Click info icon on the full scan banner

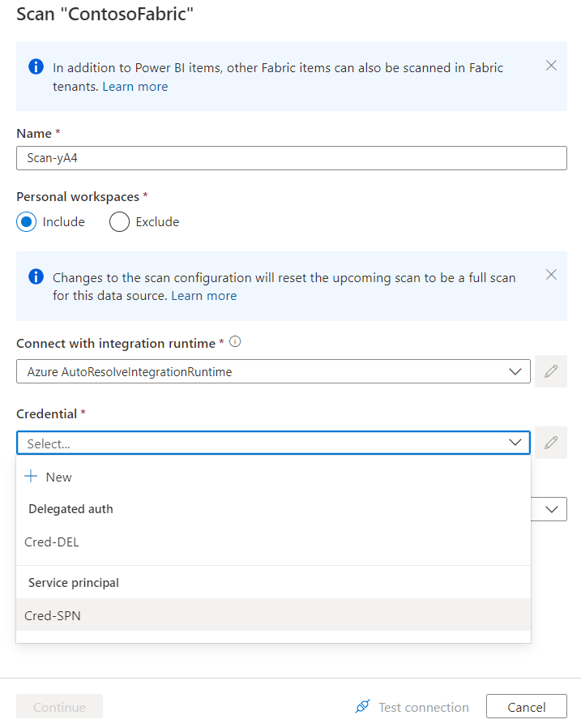coord(36,276)
